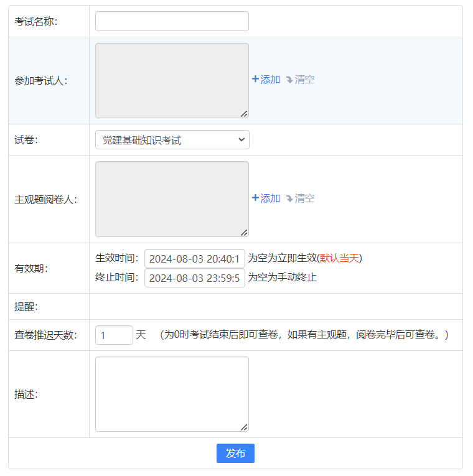Click the 清空 link text for 主观题阅卷人

(x=304, y=198)
